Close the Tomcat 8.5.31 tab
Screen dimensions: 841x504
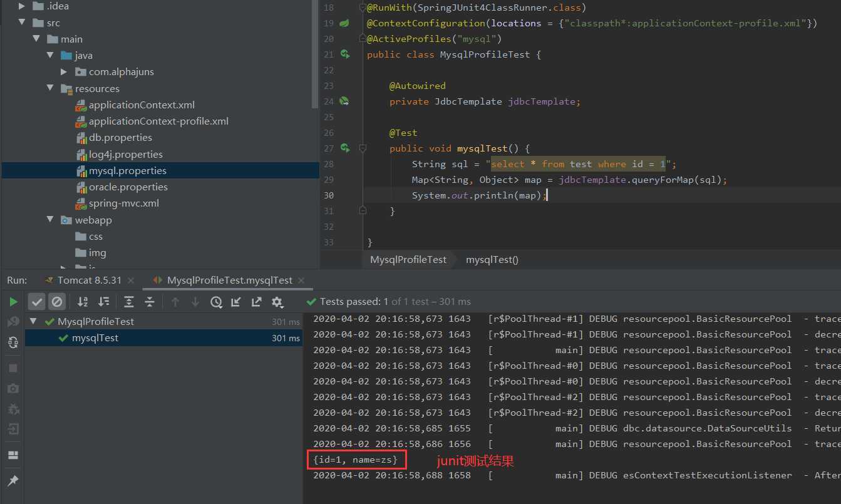[x=130, y=280]
